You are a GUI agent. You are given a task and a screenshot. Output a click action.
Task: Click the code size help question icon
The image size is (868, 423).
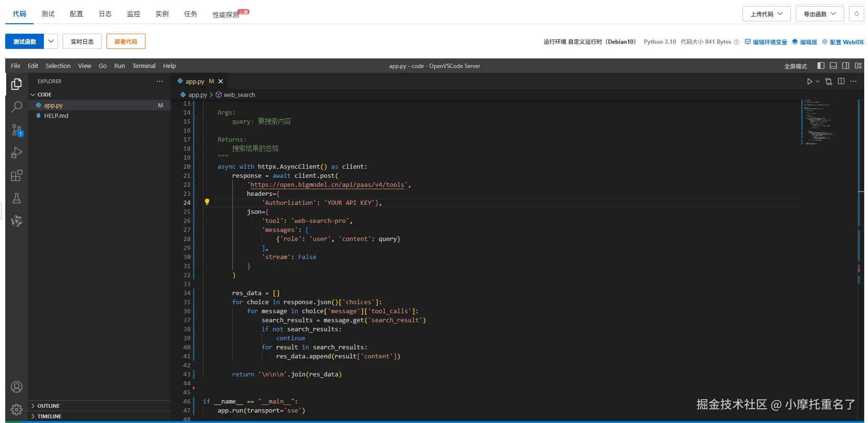pos(736,42)
